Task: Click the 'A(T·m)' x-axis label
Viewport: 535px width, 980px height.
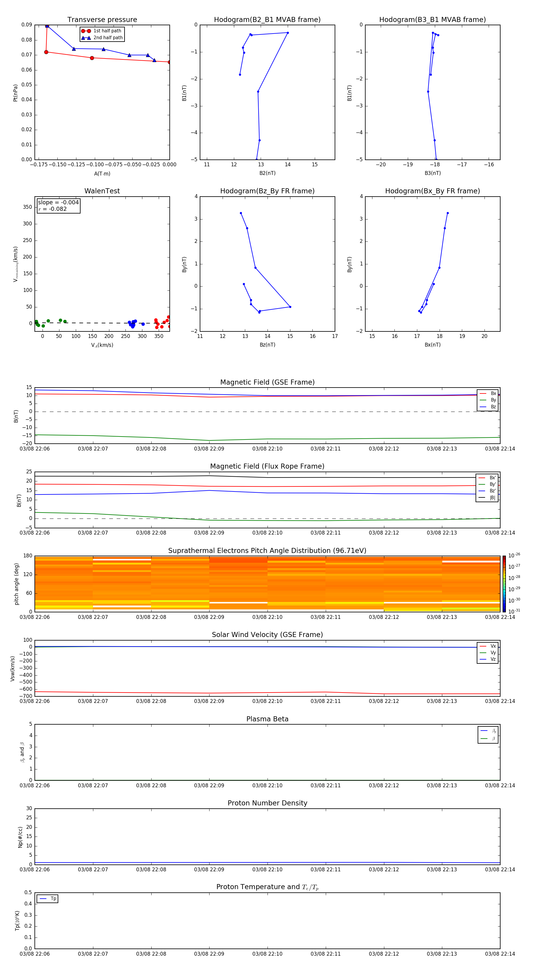Action: (102, 173)
